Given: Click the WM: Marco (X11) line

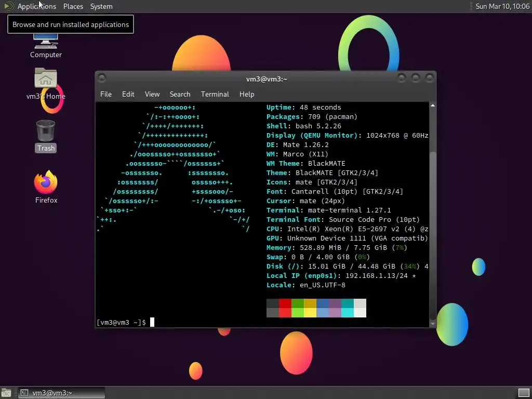Looking at the screenshot, I should 297,154.
